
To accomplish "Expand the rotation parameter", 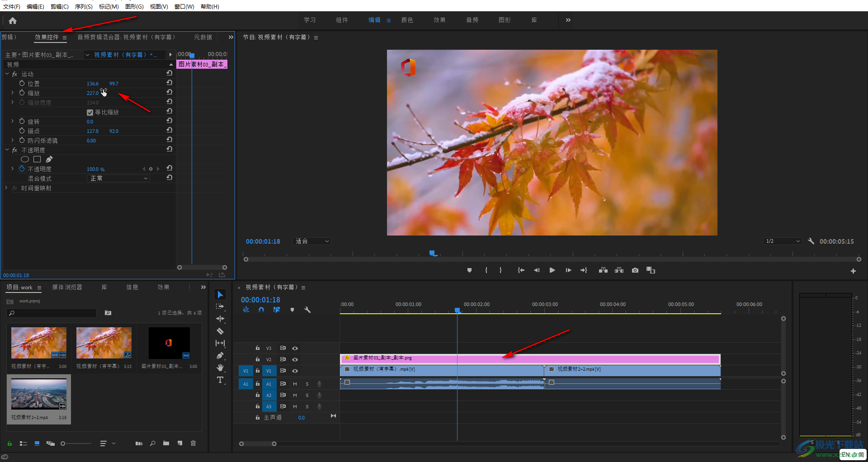I will click(13, 121).
